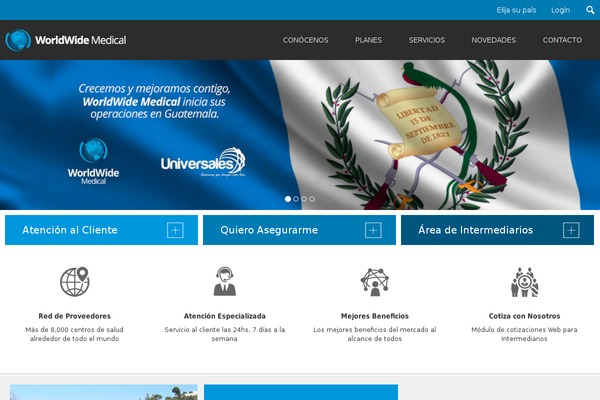Viewport: 600px width, 400px height.
Task: Click the Universales logo in the banner
Action: [203, 162]
